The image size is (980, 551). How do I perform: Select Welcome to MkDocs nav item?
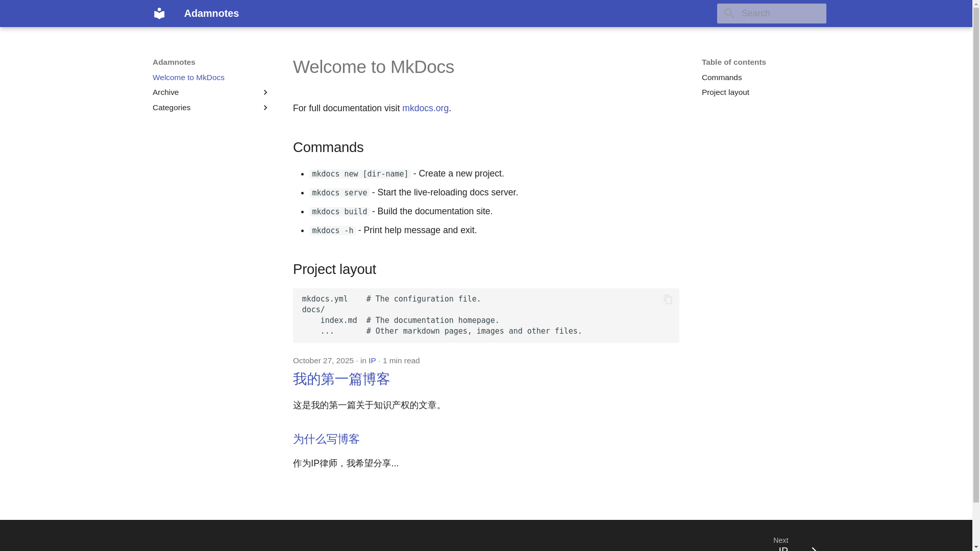pos(188,78)
